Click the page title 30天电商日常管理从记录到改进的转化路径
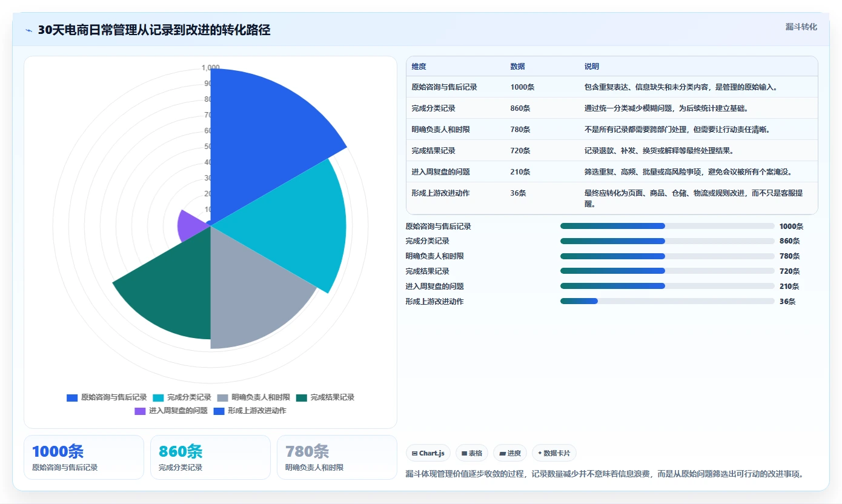The image size is (842, 504). 154,30
